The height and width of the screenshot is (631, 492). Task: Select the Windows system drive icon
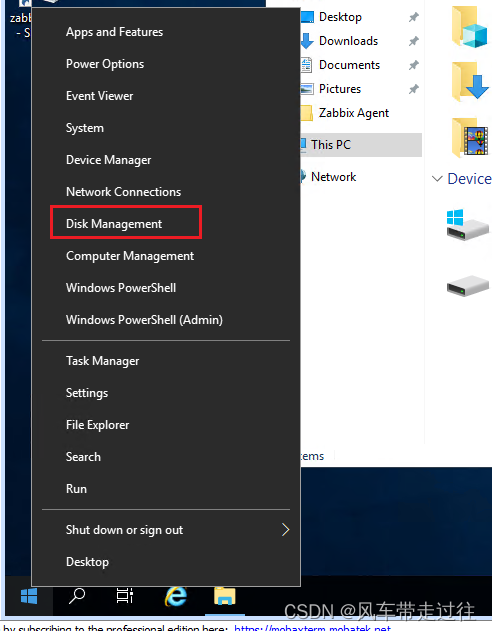pyautogui.click(x=467, y=225)
